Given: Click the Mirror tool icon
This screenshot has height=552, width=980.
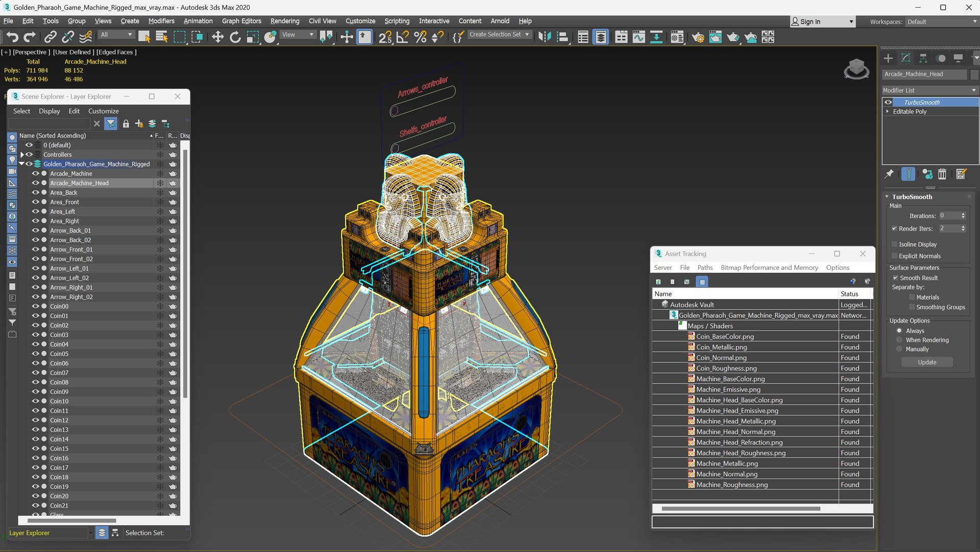Looking at the screenshot, I should point(545,37).
